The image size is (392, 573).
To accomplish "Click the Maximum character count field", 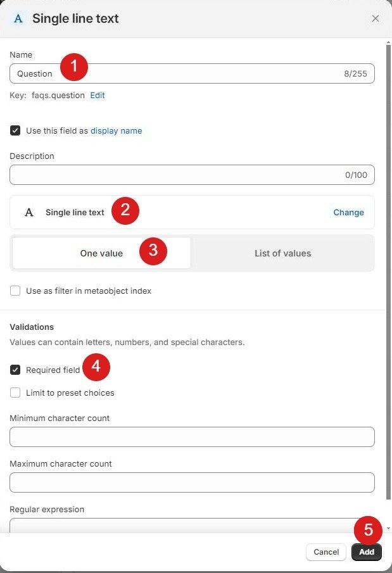I will pyautogui.click(x=192, y=482).
